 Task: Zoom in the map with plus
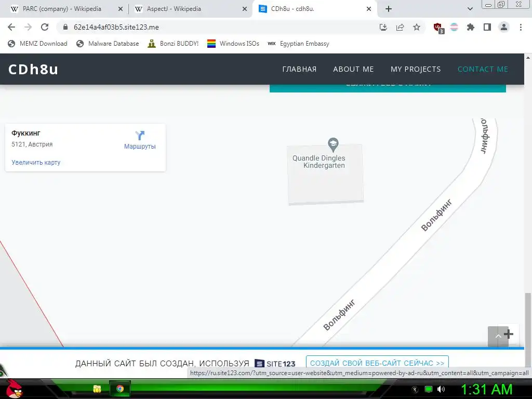pyautogui.click(x=509, y=334)
